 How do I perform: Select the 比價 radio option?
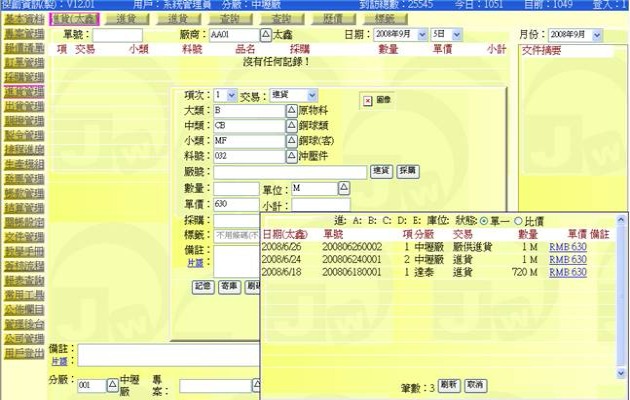517,220
